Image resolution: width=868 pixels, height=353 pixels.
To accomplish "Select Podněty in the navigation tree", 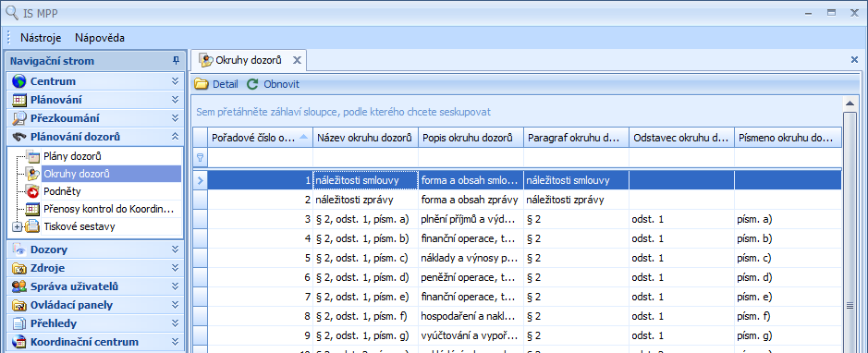I will pyautogui.click(x=62, y=191).
